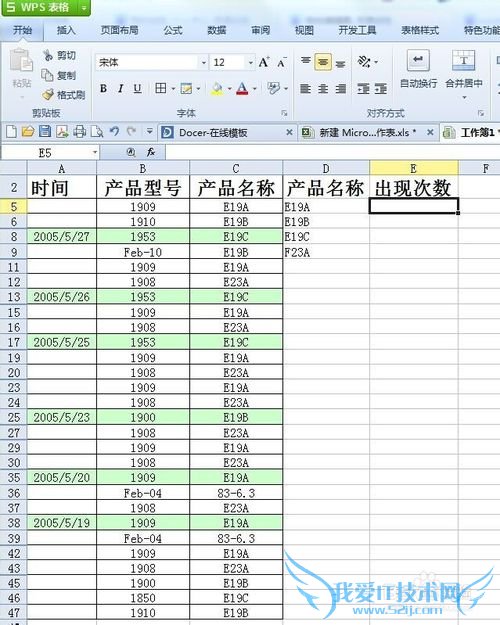Expand quick access toolbar customize arrow

click(150, 131)
